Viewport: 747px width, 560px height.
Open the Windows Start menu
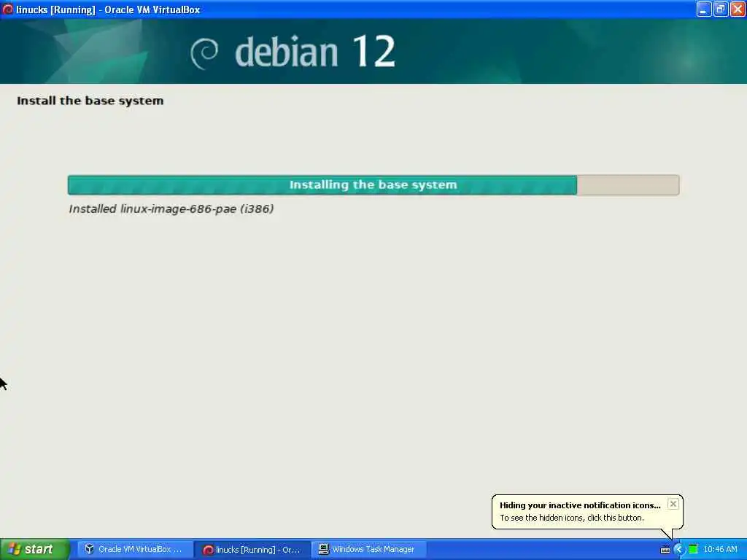click(34, 550)
